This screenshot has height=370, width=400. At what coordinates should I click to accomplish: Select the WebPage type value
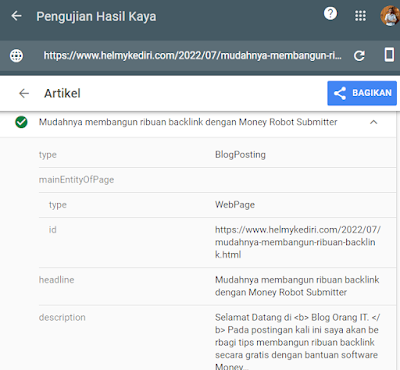(235, 205)
